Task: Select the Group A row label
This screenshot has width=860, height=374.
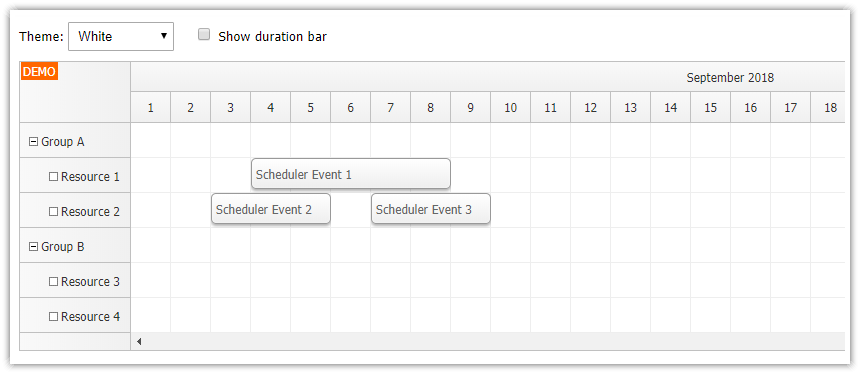Action: click(x=75, y=141)
